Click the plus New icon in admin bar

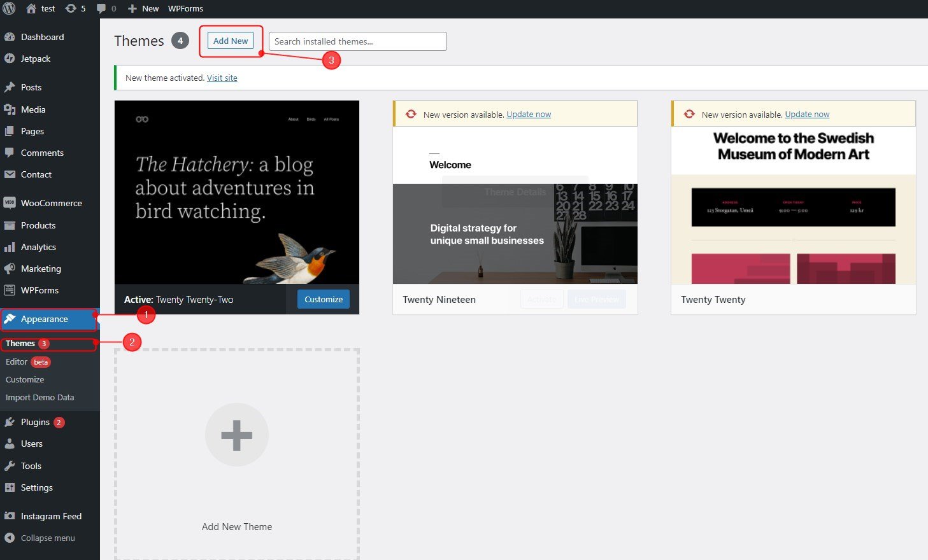132,8
